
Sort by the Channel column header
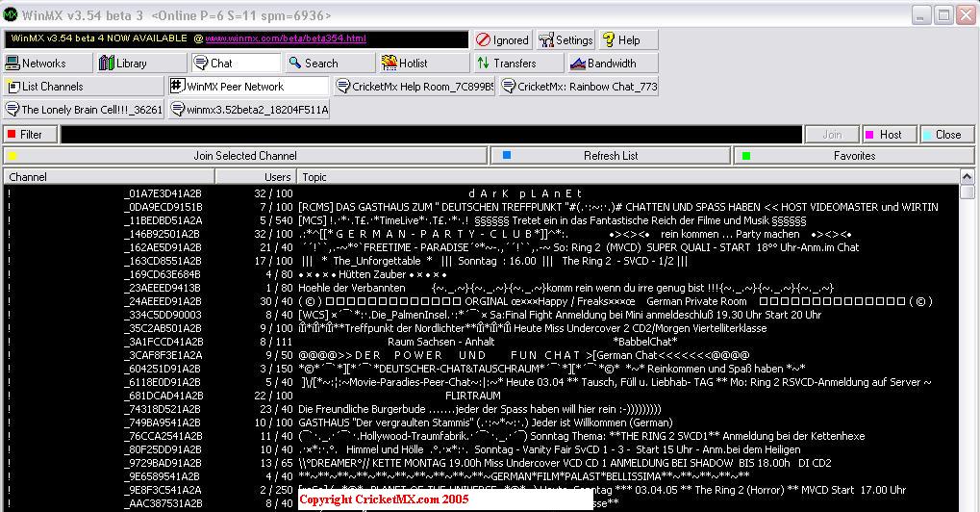click(109, 177)
